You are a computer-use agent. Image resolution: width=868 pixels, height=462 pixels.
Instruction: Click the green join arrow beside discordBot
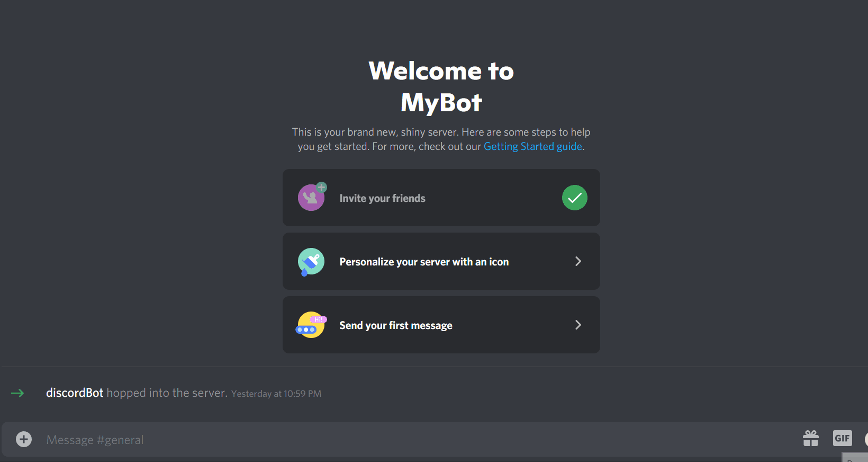17,393
